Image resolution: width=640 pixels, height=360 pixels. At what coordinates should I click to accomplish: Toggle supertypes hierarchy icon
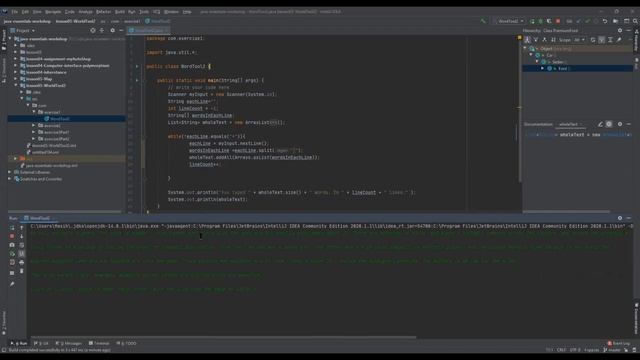tap(536, 40)
